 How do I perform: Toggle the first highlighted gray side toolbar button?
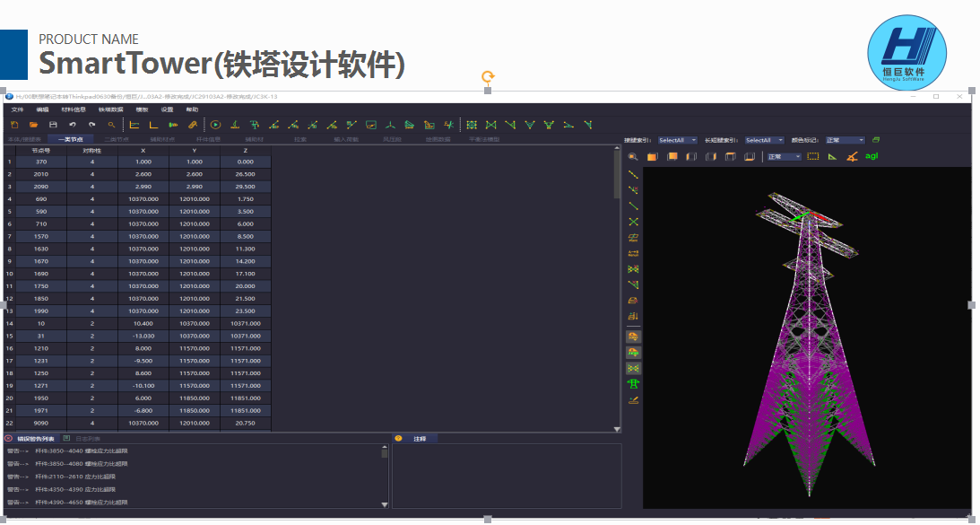(x=633, y=337)
